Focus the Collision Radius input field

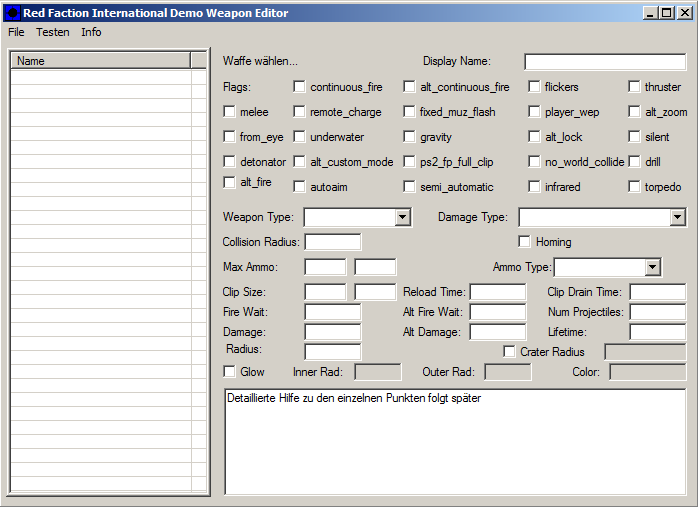point(332,242)
